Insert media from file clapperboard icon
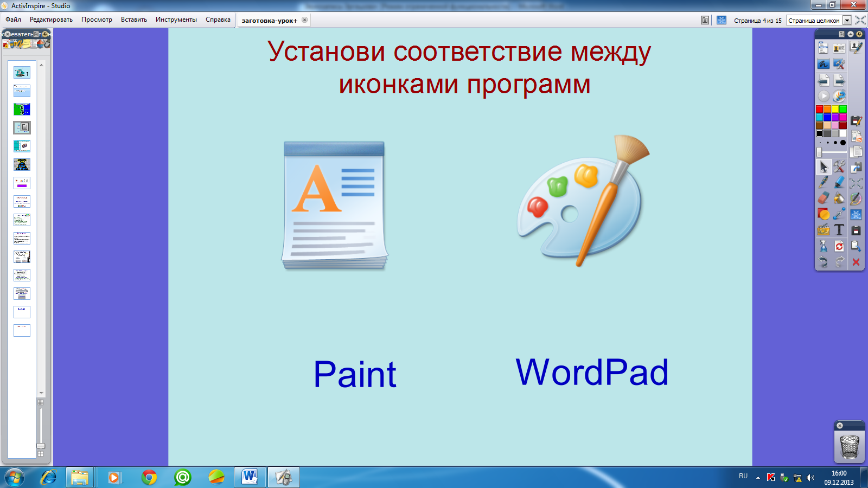The height and width of the screenshot is (488, 868). 824,230
